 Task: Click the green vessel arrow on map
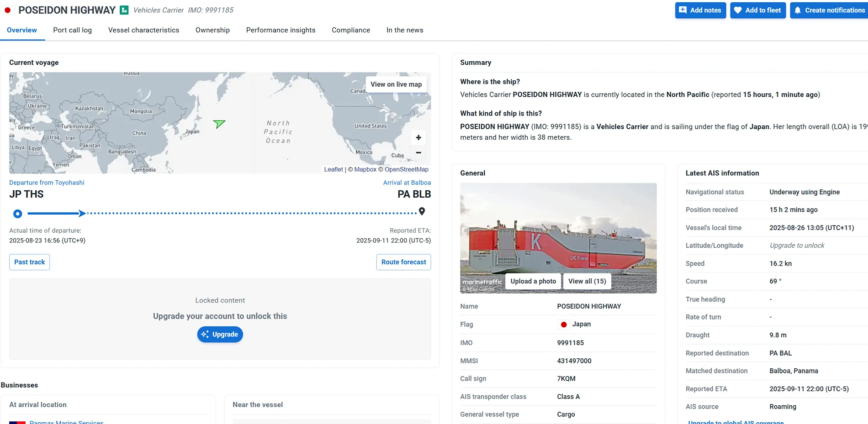click(219, 124)
